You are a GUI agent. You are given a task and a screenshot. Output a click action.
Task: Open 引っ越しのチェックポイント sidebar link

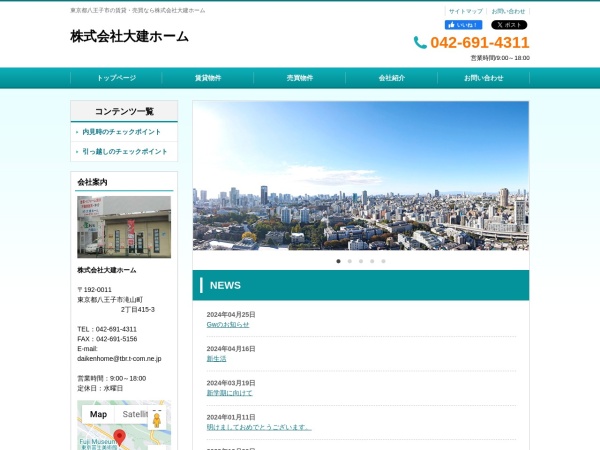[125, 152]
